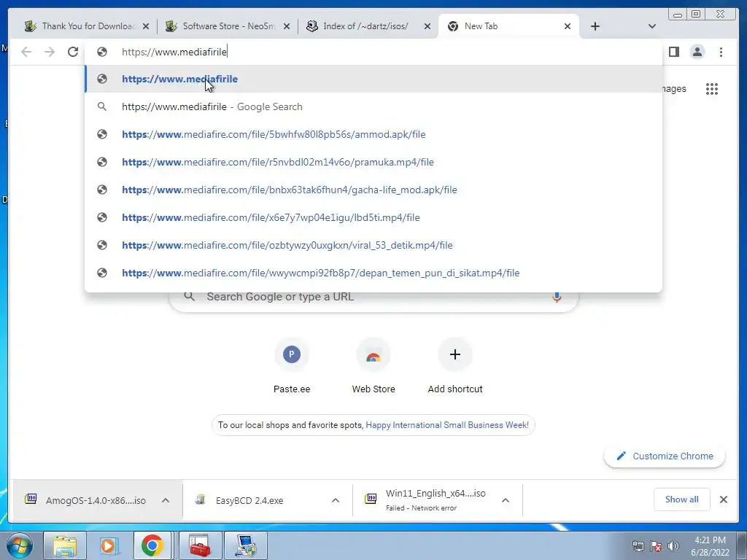Expand options for Win11_English_x64 iso download
Screen dimensions: 747x560
pyautogui.click(x=506, y=500)
